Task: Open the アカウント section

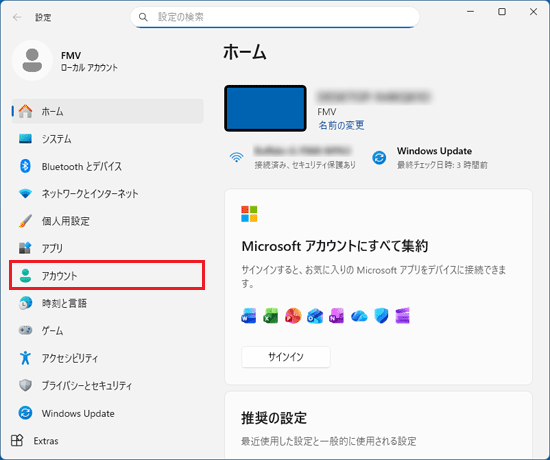Action: point(107,275)
